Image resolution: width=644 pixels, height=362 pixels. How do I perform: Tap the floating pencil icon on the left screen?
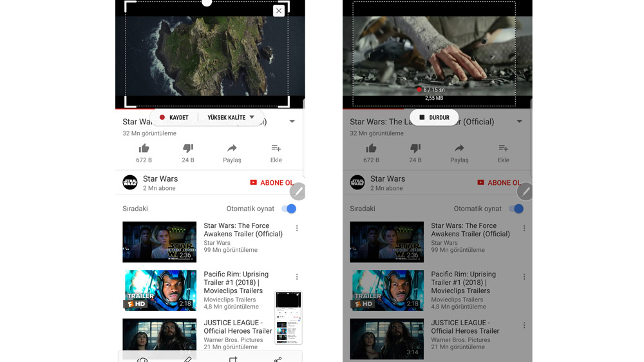tap(298, 191)
